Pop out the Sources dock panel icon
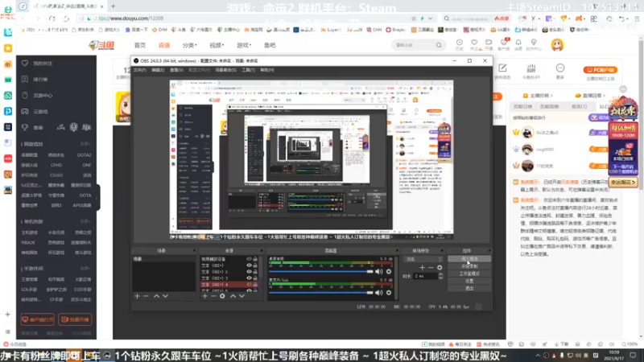Screen dimensions: 644x362 261,250
